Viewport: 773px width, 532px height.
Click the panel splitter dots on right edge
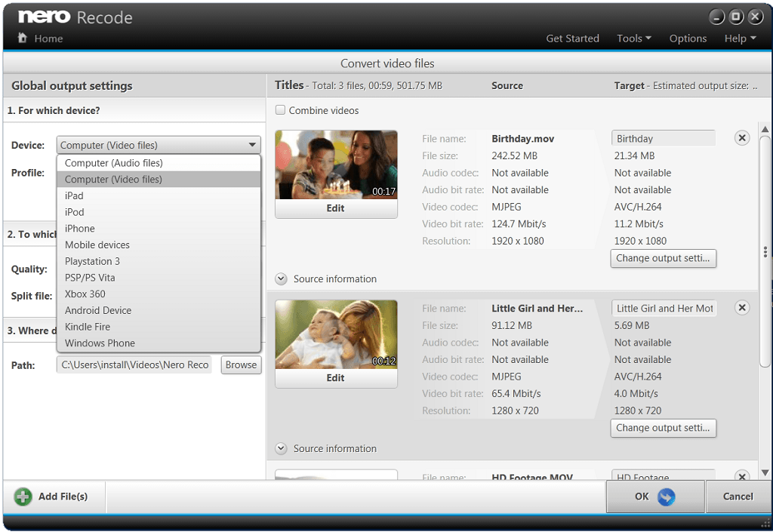click(765, 252)
